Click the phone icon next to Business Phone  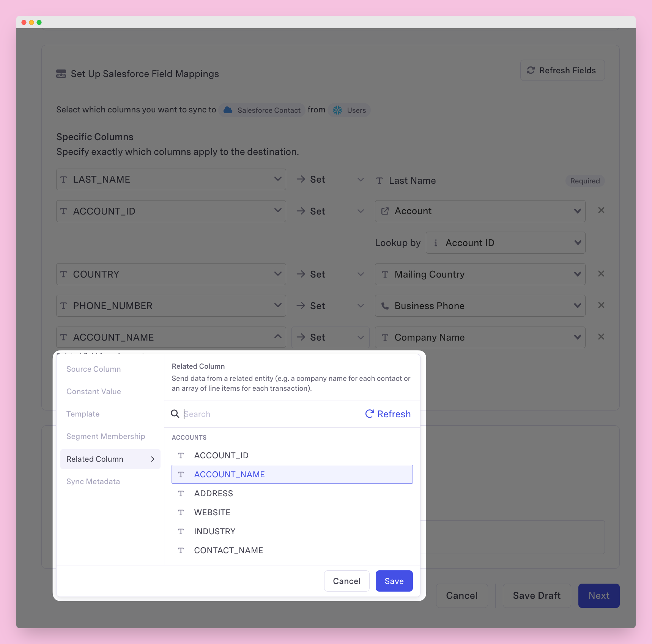[x=385, y=306]
